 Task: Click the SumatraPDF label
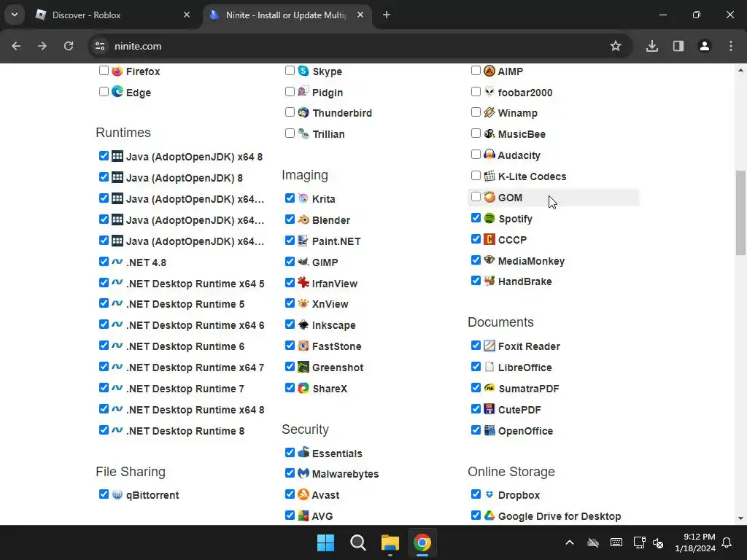click(x=528, y=389)
